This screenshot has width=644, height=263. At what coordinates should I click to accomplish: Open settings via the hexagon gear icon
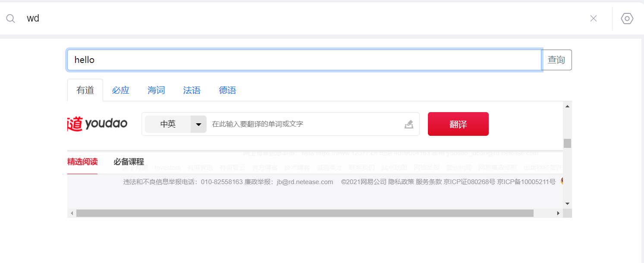coord(627,19)
